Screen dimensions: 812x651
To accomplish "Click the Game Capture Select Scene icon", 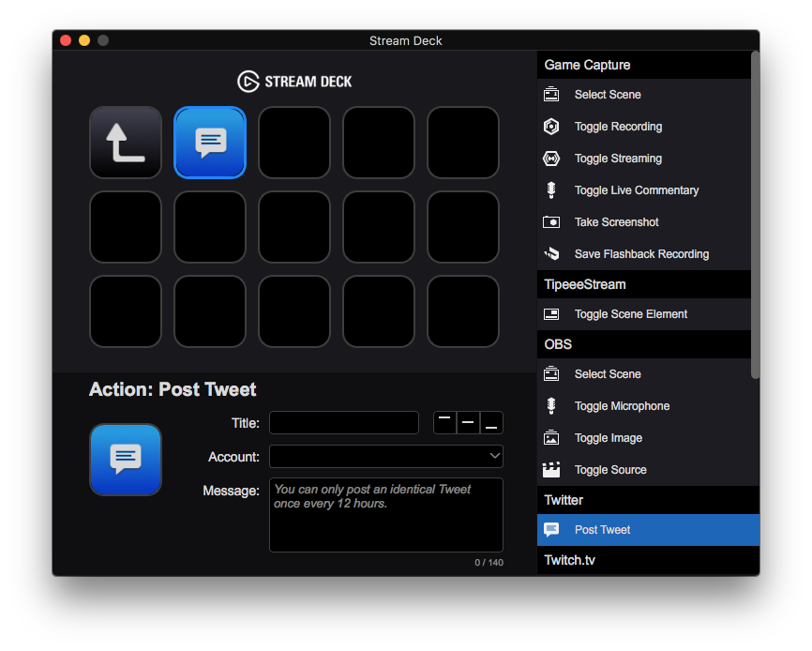I will coord(551,94).
